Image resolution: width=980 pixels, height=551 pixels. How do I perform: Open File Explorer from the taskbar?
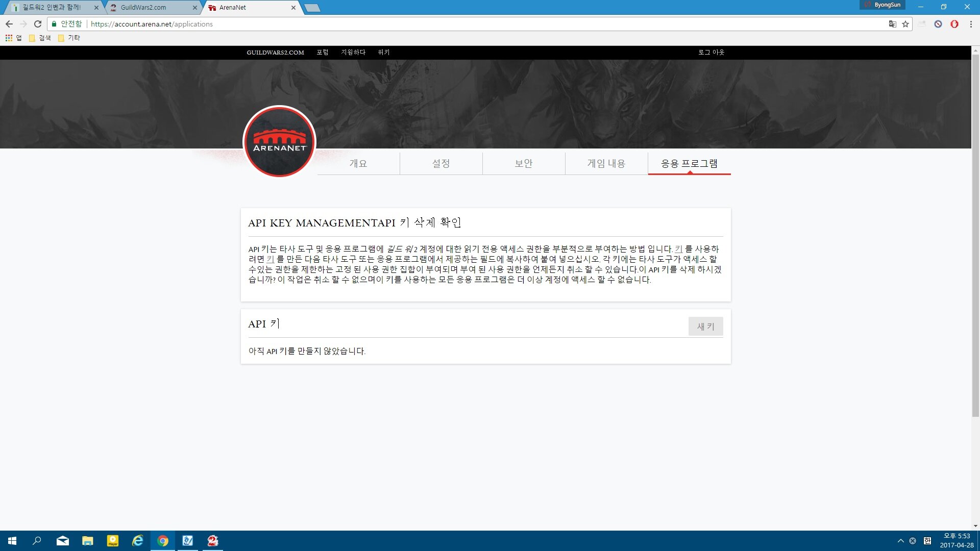pos(87,541)
